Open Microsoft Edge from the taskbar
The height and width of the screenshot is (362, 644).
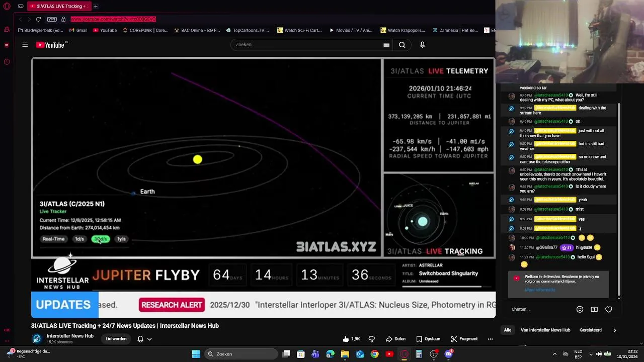click(x=330, y=354)
